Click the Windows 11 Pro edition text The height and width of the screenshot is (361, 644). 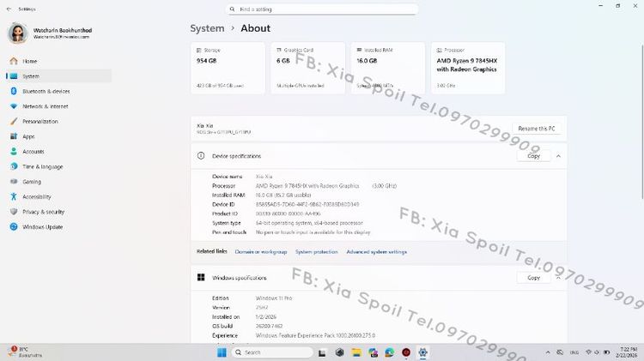274,298
